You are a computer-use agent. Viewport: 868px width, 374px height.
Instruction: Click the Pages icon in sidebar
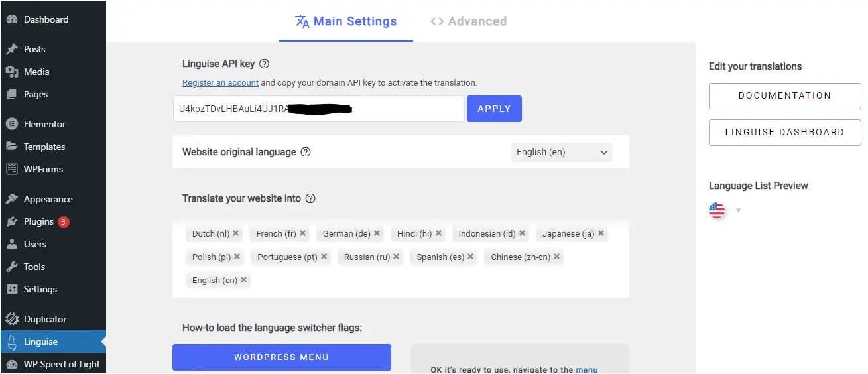[x=11, y=94]
